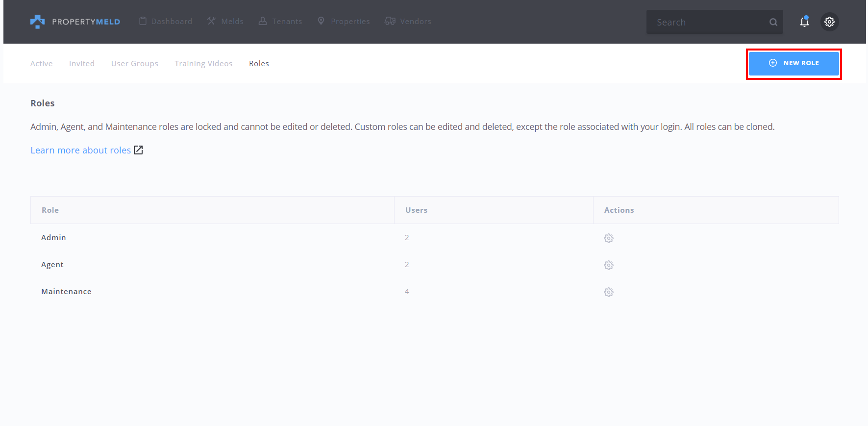Screen dimensions: 868x426
Task: Click the Property Meld logo icon
Action: coord(37,22)
